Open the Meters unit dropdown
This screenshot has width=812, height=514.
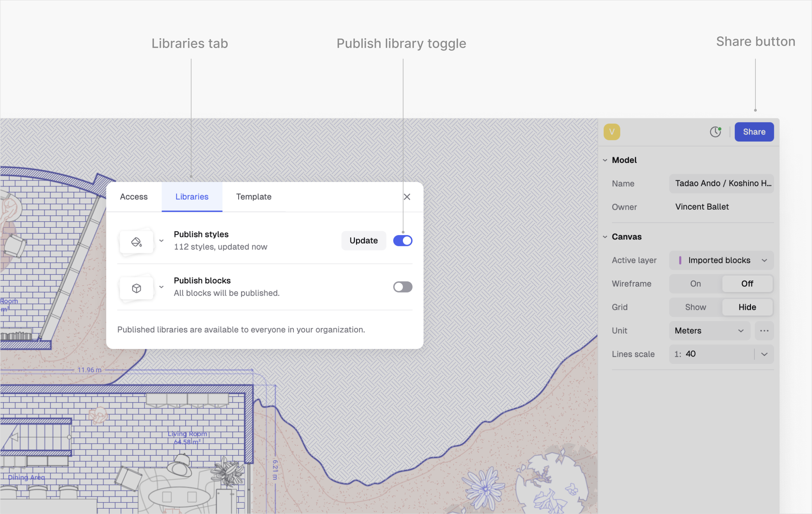[x=709, y=330]
